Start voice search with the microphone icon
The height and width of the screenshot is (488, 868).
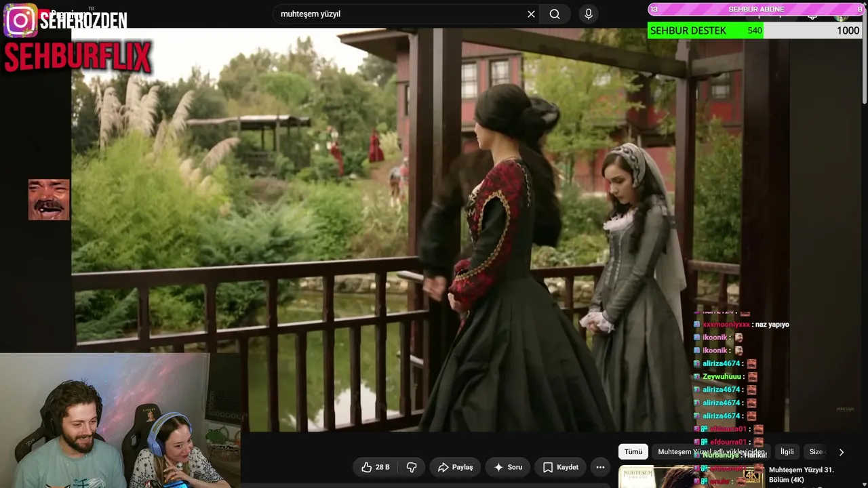pyautogui.click(x=589, y=14)
